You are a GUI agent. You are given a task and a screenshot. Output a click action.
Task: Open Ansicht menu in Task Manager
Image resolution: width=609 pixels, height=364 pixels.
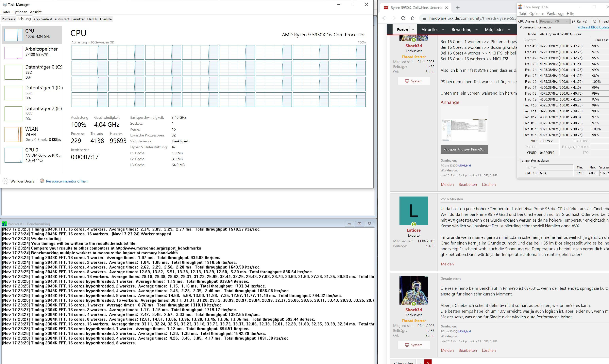pos(36,12)
